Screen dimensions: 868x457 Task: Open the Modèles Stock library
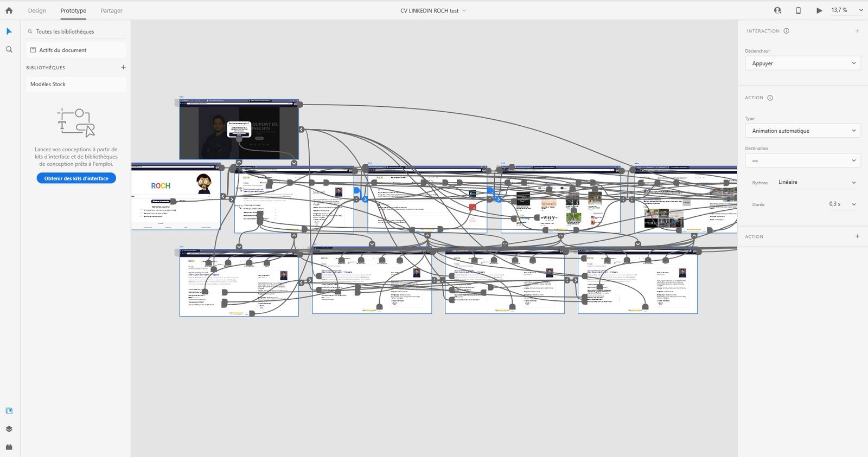[x=76, y=84]
